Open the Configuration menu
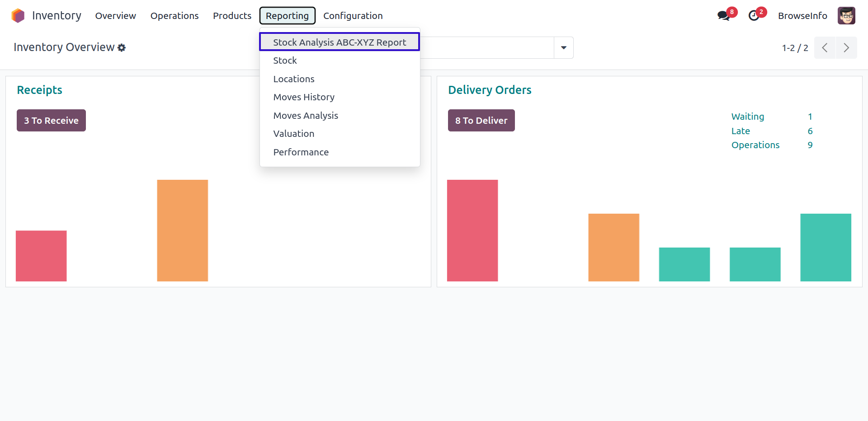This screenshot has width=868, height=421. [353, 16]
